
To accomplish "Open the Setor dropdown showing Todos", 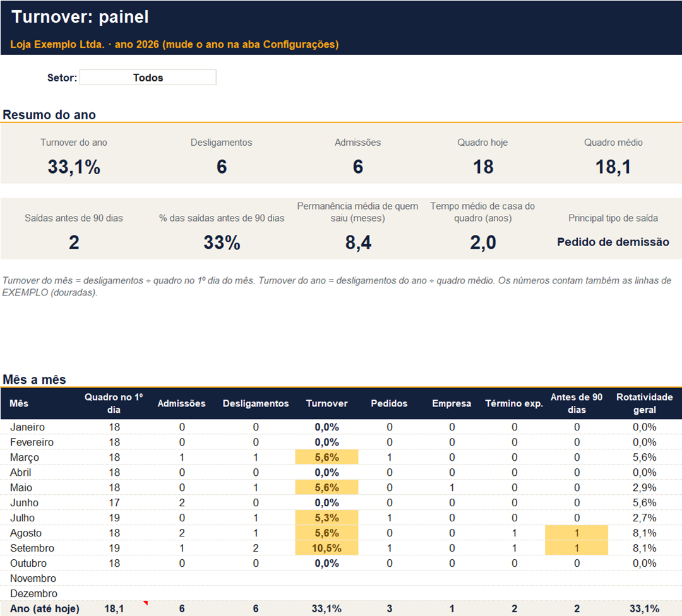I will coord(148,78).
